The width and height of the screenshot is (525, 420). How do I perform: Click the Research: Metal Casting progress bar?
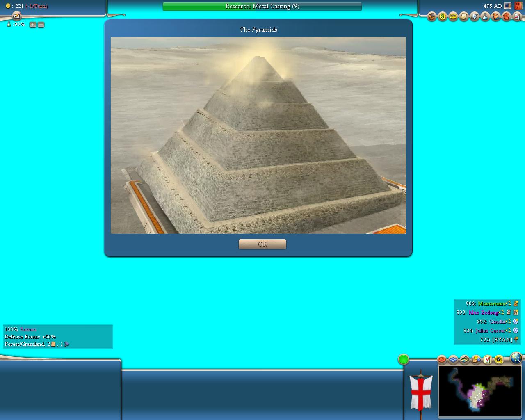pyautogui.click(x=262, y=7)
